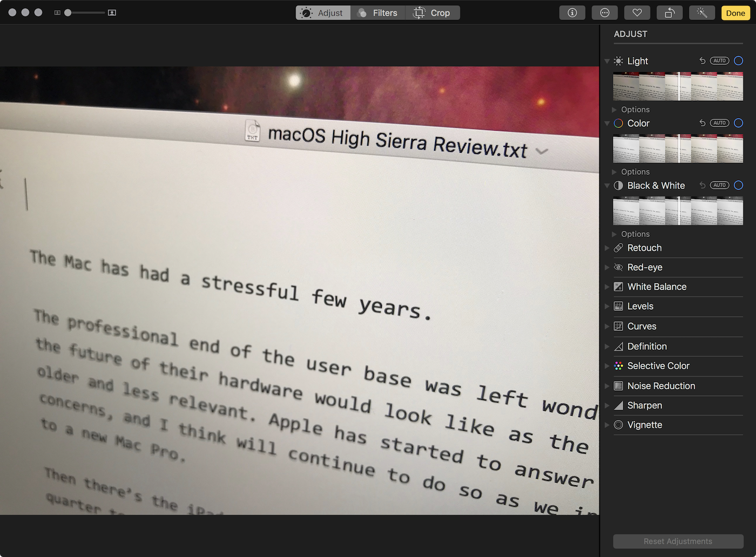
Task: Click the Red-eye label
Action: point(645,267)
